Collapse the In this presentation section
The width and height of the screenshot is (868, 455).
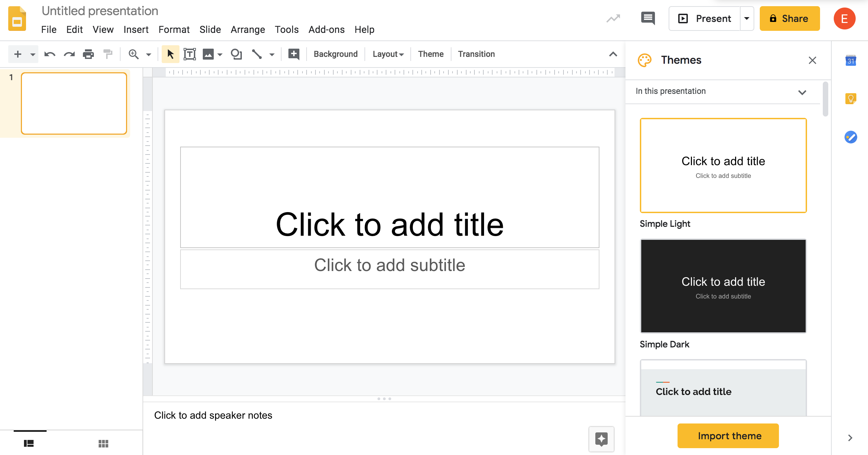click(803, 92)
